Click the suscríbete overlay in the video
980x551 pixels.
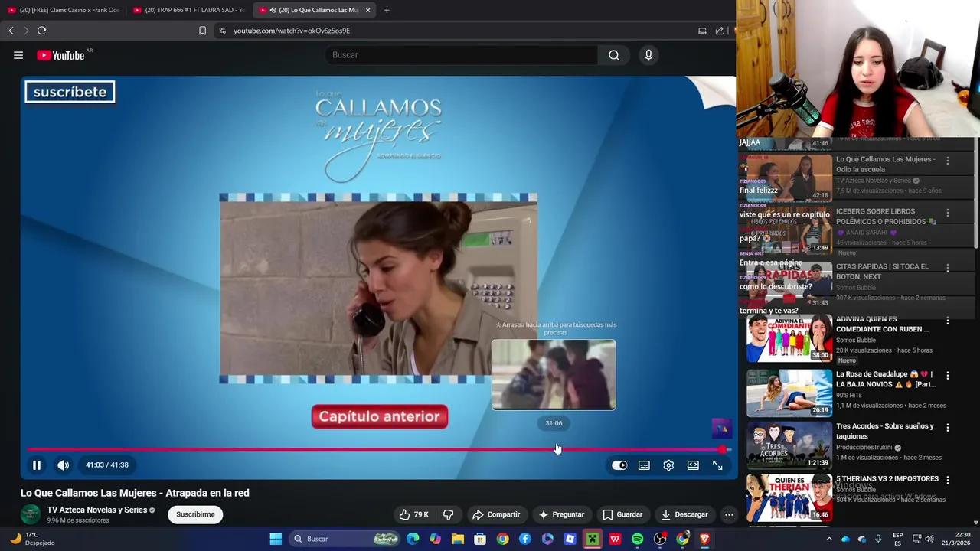coord(70,92)
